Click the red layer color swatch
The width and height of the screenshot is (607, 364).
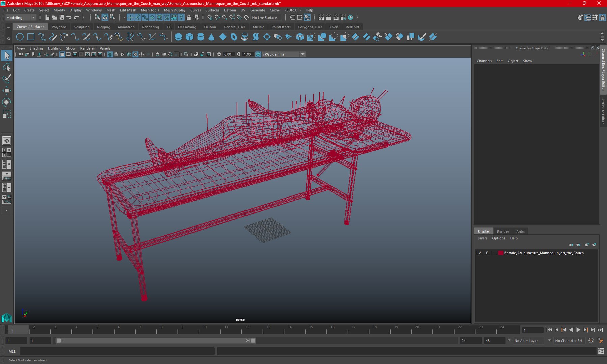[501, 253]
